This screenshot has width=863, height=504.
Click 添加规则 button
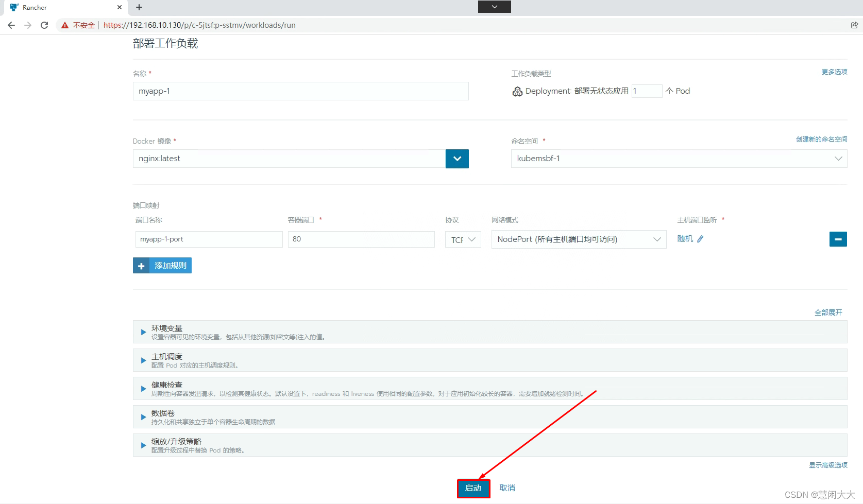[162, 266]
